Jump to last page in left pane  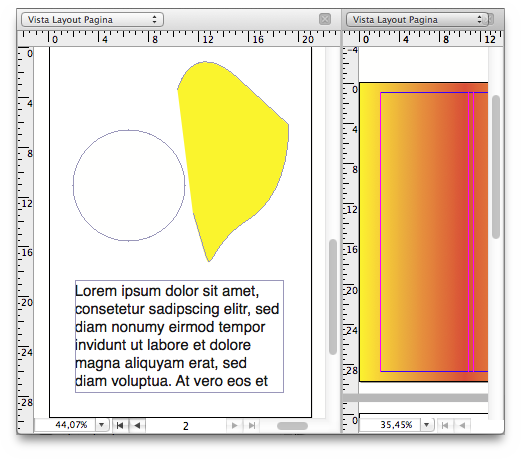tap(252, 425)
